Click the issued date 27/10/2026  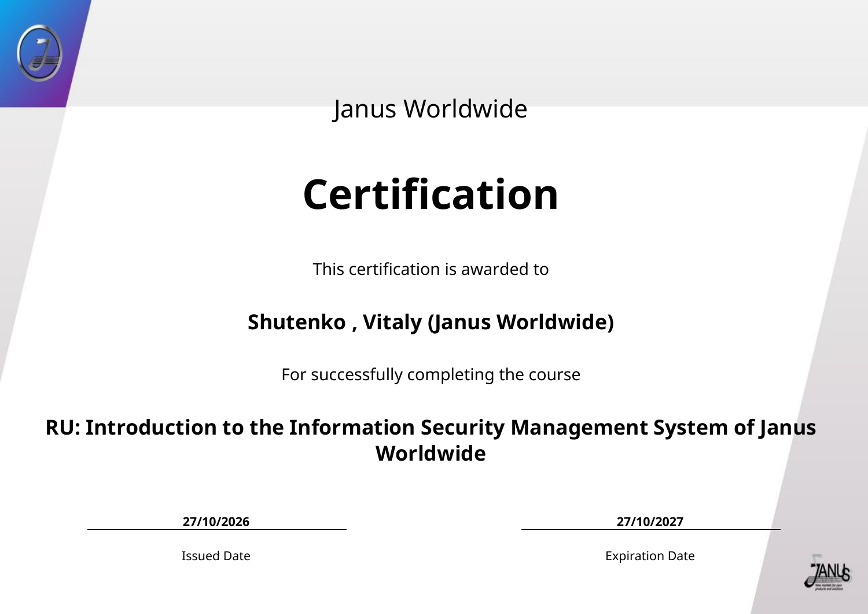point(216,521)
